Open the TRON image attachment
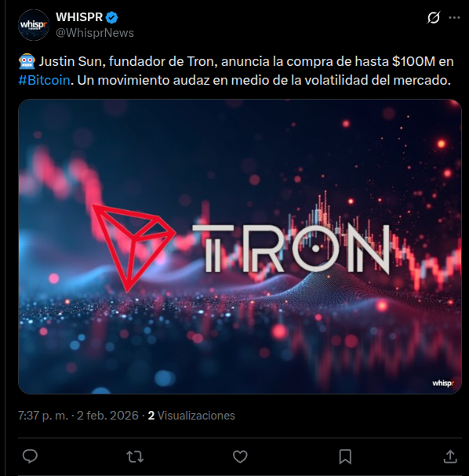 pos(240,246)
